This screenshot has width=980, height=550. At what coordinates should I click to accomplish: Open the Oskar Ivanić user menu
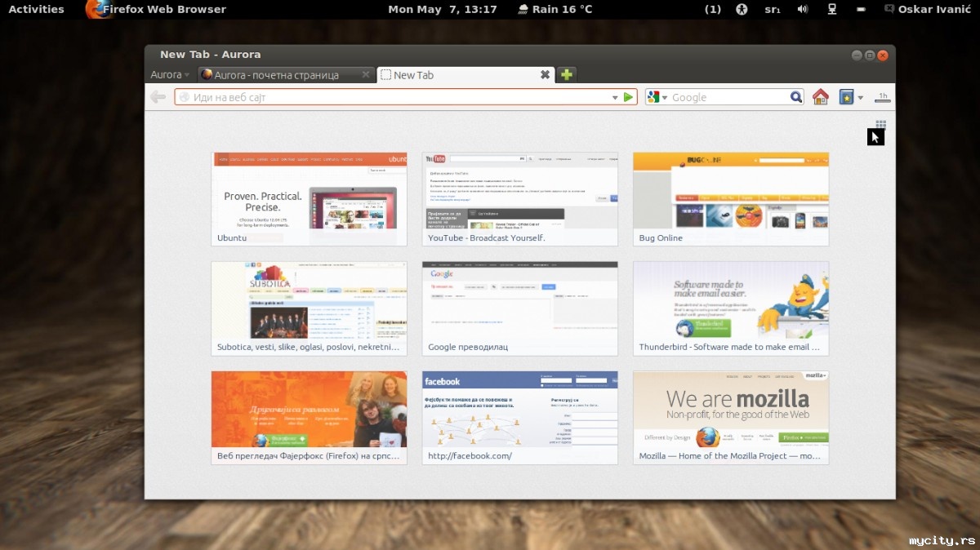point(929,9)
